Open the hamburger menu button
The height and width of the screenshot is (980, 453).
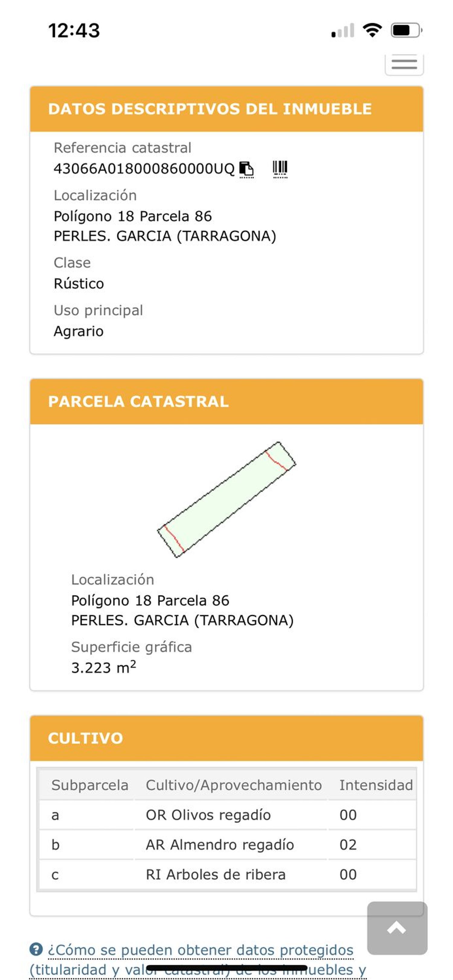(x=404, y=64)
